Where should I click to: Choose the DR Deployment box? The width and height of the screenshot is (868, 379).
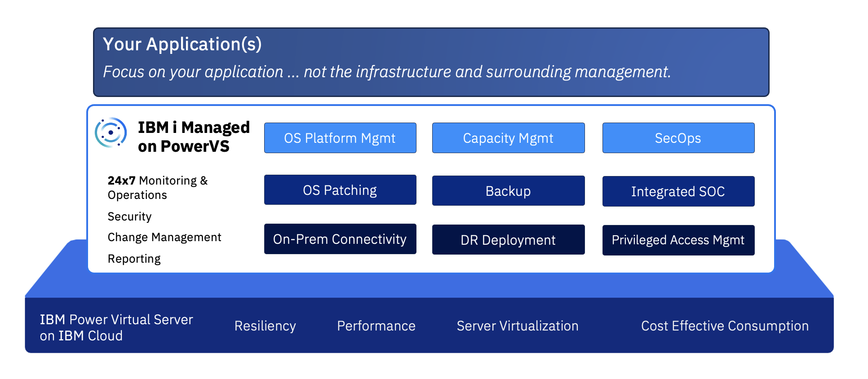508,240
